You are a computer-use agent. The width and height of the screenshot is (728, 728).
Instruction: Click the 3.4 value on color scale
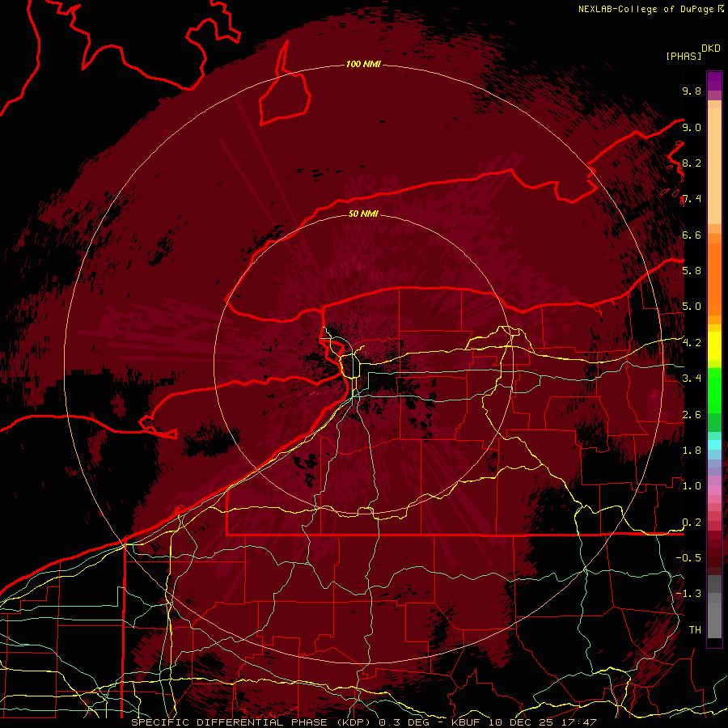[x=692, y=378]
